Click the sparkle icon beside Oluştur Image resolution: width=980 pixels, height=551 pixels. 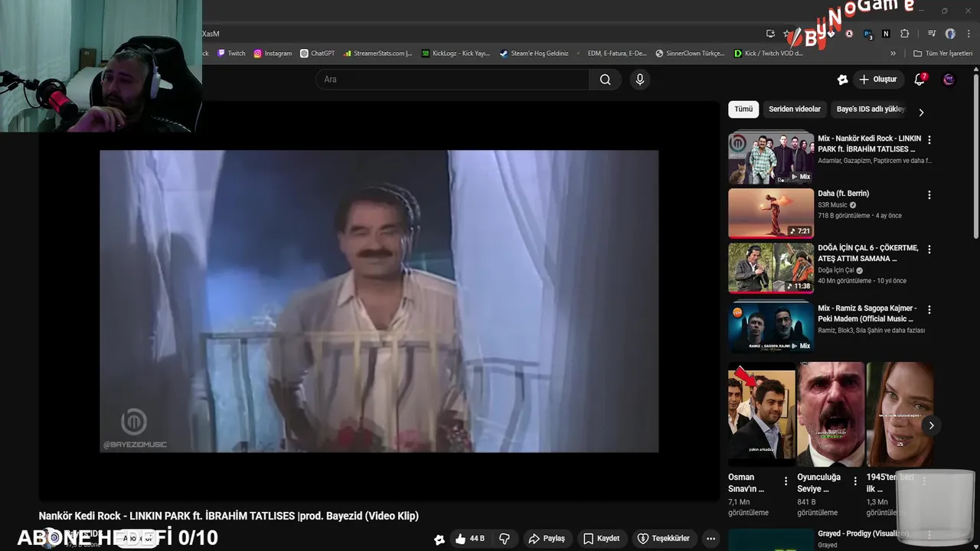pos(842,80)
